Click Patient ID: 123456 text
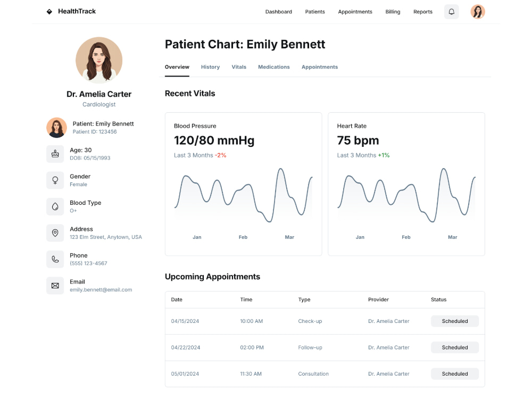532x399 pixels. 95,131
